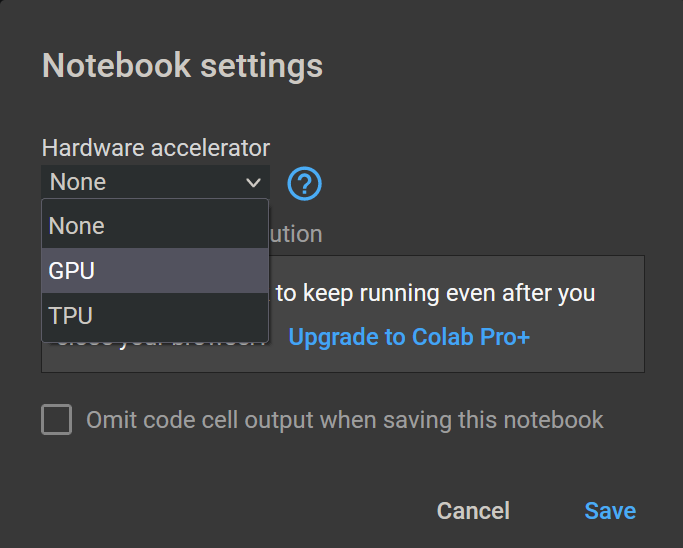
Task: Click the Hardware accelerator field label
Action: (x=156, y=148)
